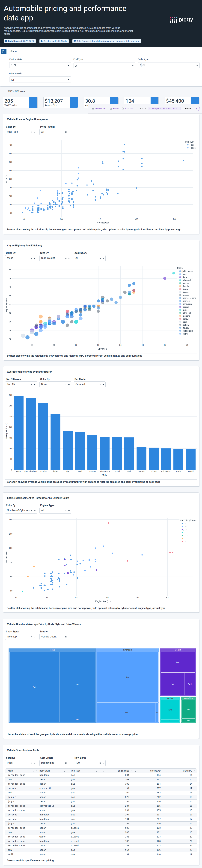Viewport: 202px width, 868px height.
Task: Click the Plotly logo in header
Action: click(181, 20)
